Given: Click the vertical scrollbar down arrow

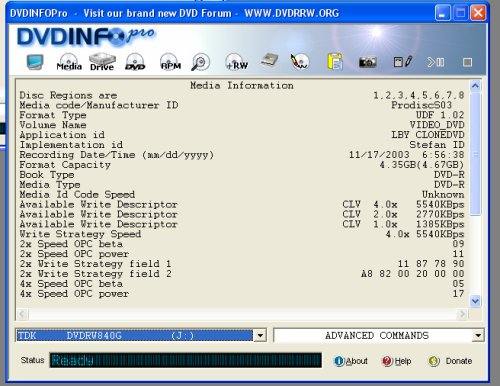Looking at the screenshot, I should (x=475, y=301).
